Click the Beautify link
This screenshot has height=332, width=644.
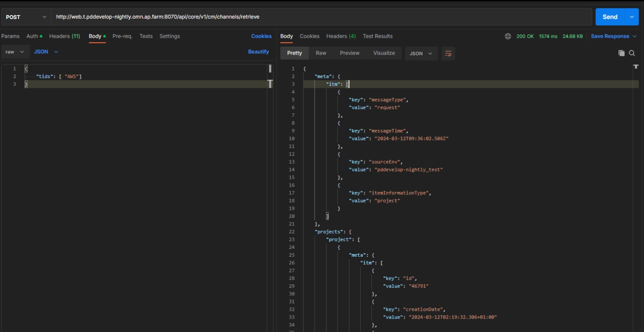point(258,52)
